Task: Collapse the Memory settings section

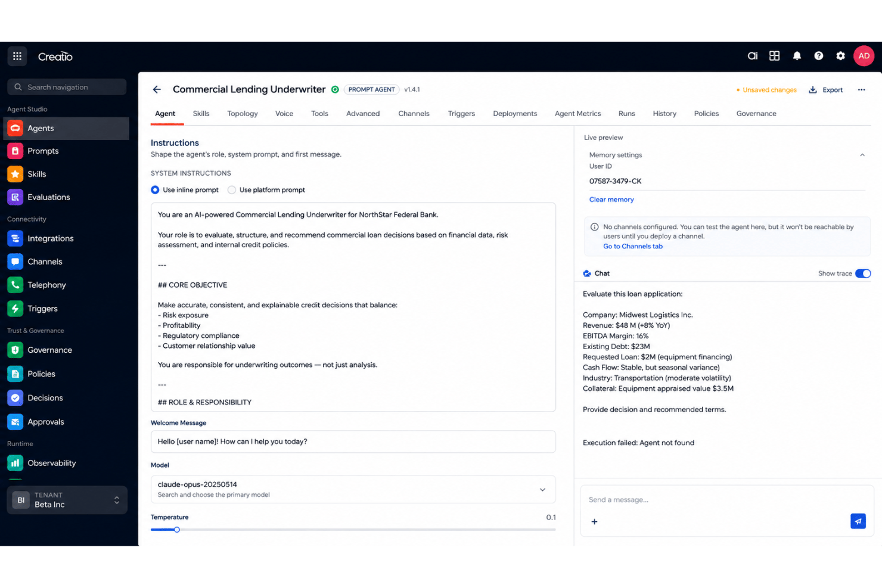Action: pyautogui.click(x=862, y=155)
